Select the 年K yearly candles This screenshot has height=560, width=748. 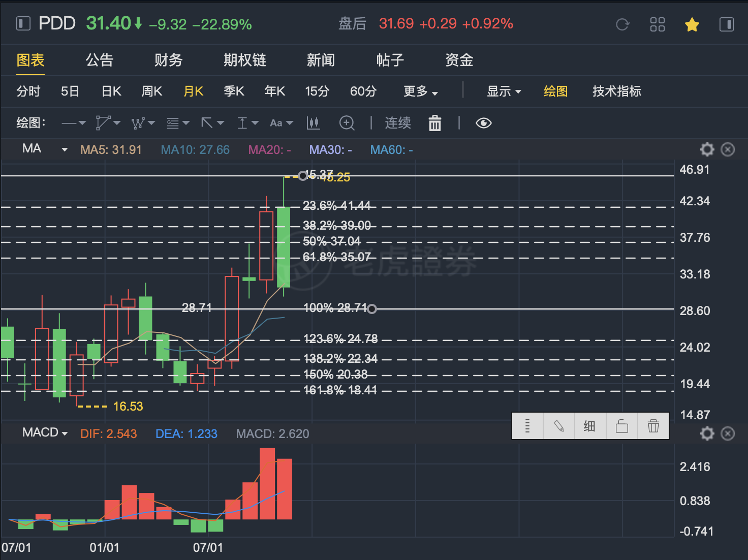275,91
